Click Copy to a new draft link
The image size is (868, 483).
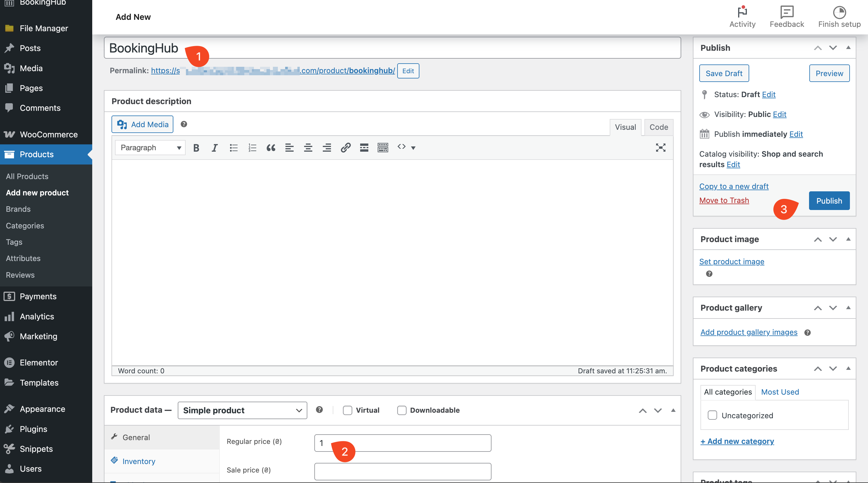click(x=734, y=186)
